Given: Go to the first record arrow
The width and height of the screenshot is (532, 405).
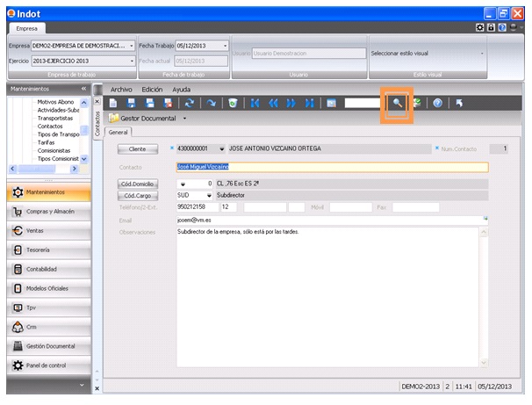Looking at the screenshot, I should point(255,104).
